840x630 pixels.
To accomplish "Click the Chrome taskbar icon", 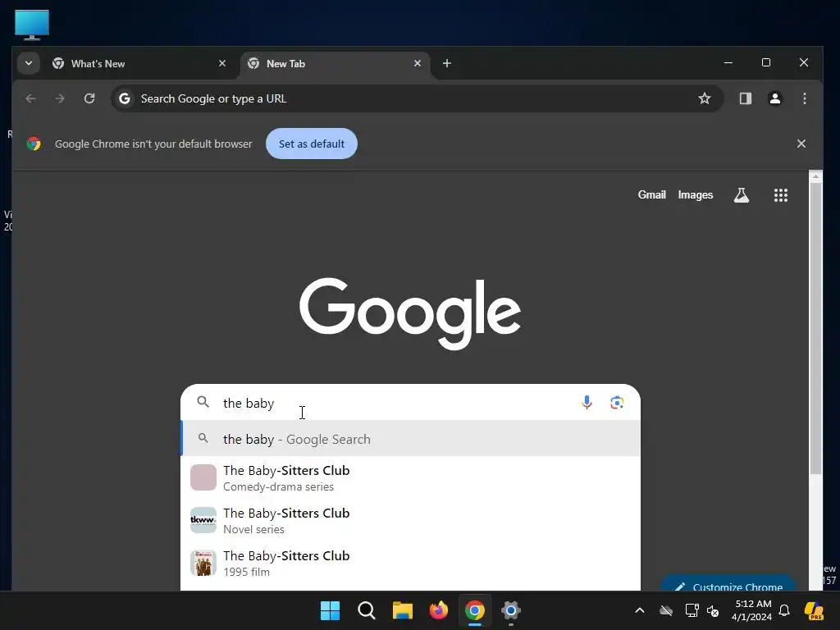I will tap(475, 610).
